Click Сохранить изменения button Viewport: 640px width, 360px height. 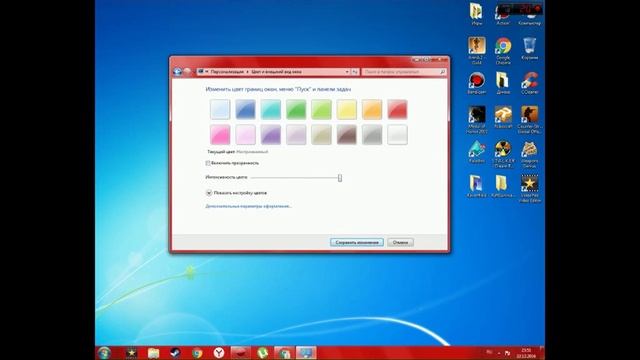point(357,242)
